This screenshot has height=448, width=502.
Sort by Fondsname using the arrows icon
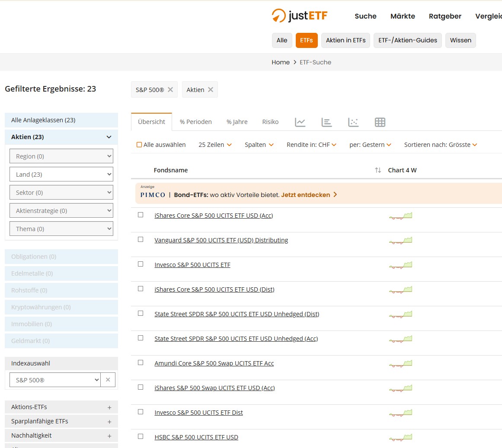click(x=378, y=170)
